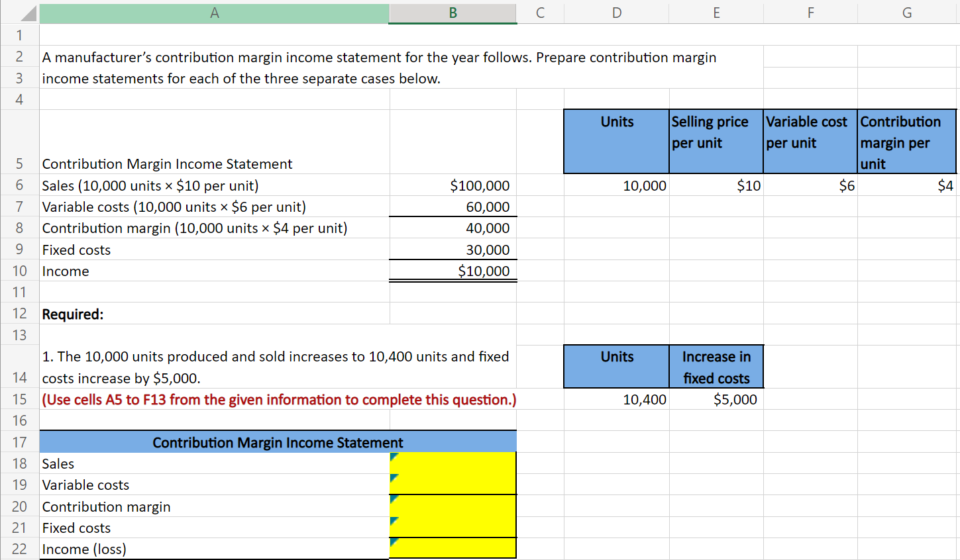960x560 pixels.
Task: Click the 40,000 contribution margin value
Action: (453, 228)
